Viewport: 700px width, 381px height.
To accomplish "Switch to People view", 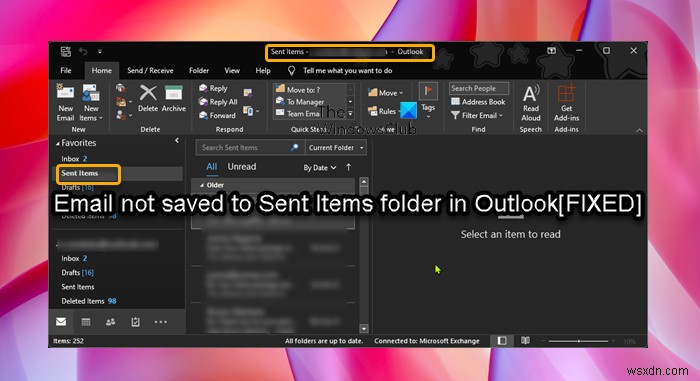I will pyautogui.click(x=110, y=322).
